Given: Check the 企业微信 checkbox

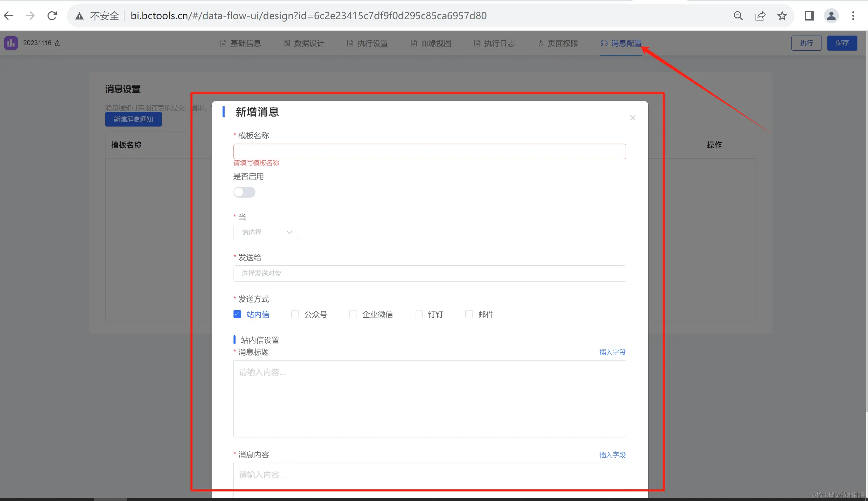Looking at the screenshot, I should pyautogui.click(x=353, y=314).
